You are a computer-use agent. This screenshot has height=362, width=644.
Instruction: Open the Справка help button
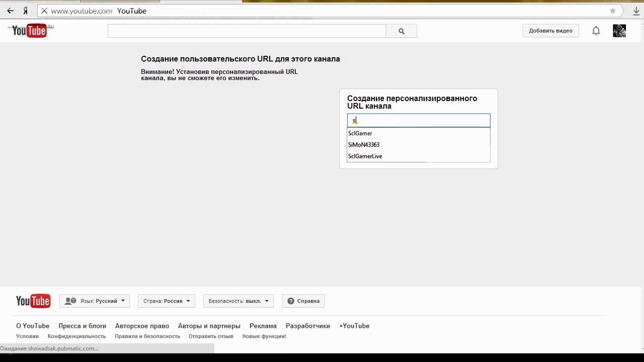pyautogui.click(x=303, y=301)
